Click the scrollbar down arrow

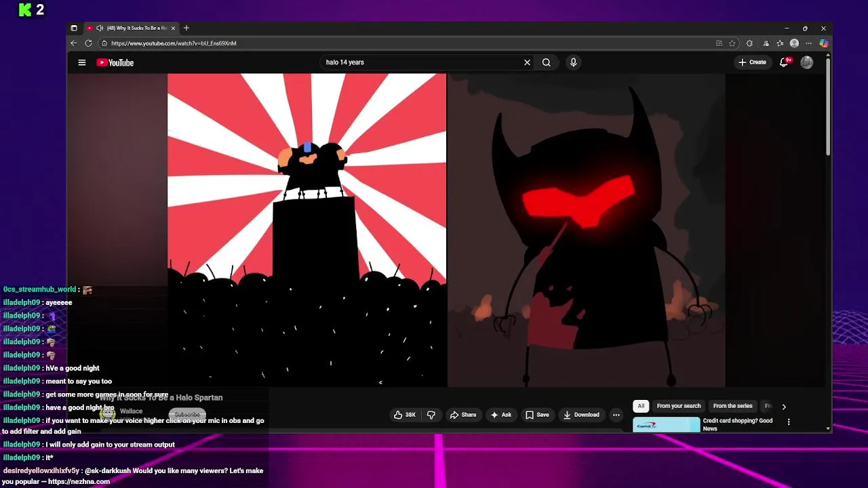(828, 429)
